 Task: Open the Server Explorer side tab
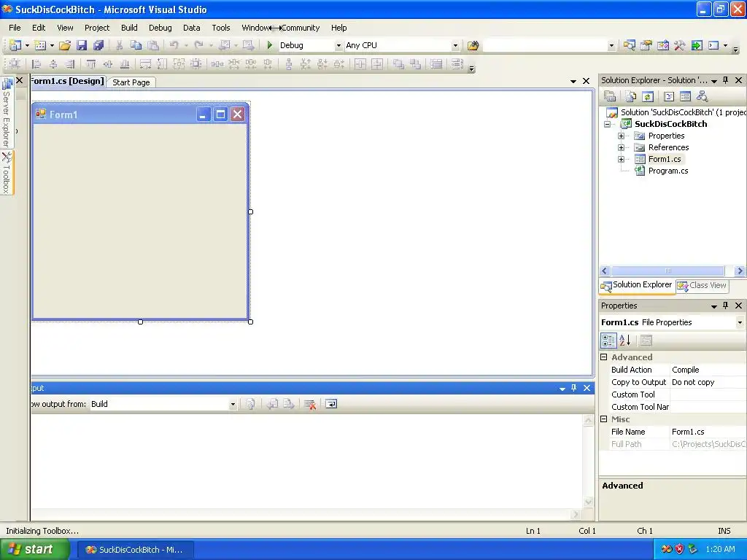pos(7,112)
